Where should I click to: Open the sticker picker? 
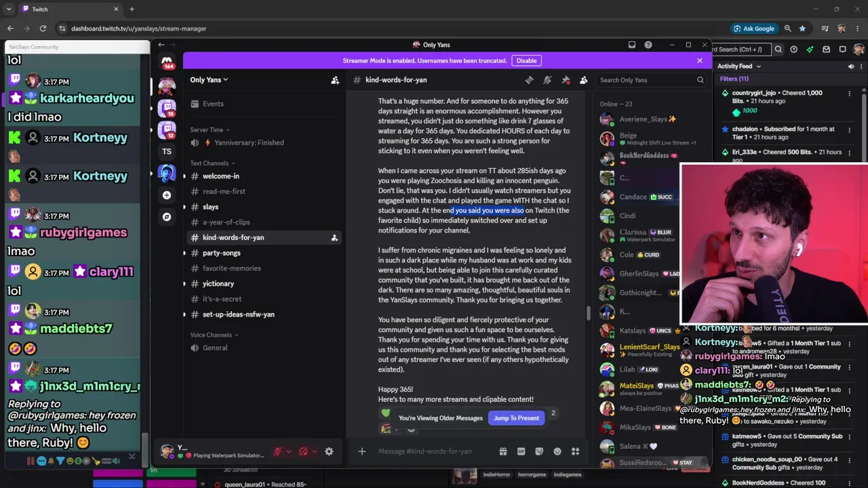539,451
